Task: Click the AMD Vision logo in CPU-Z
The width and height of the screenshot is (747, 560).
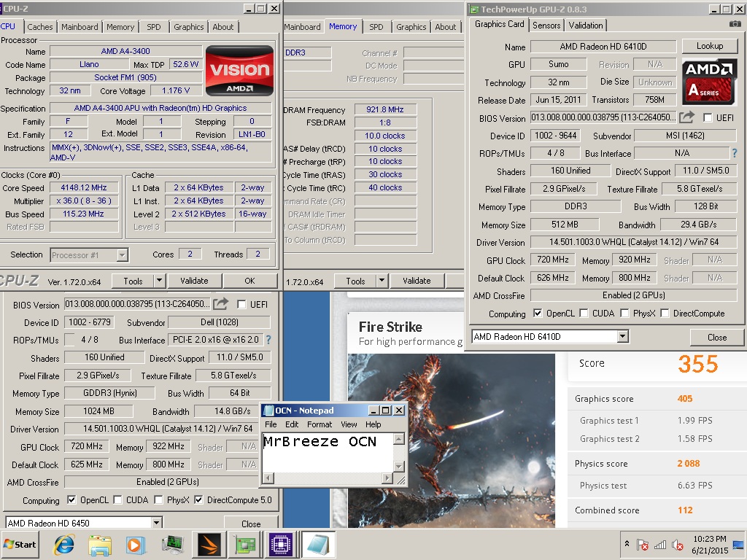Action: [x=239, y=71]
